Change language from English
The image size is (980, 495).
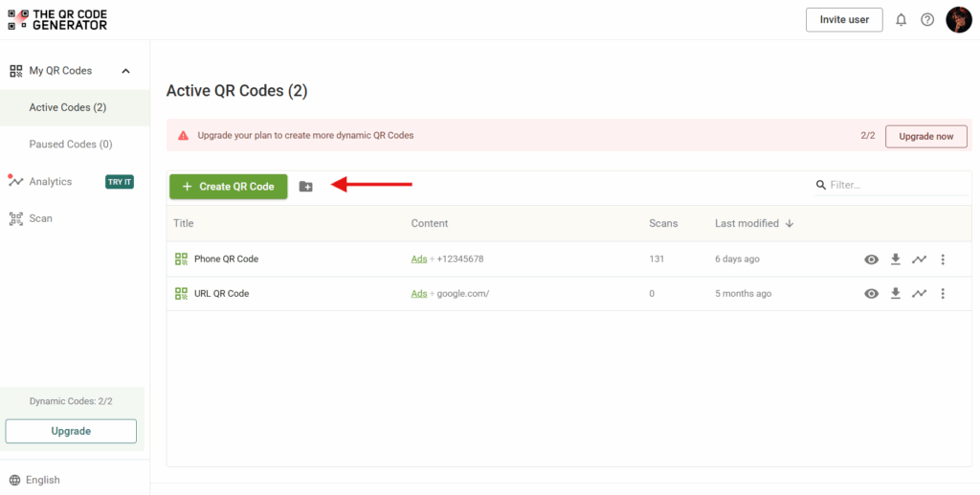click(42, 480)
